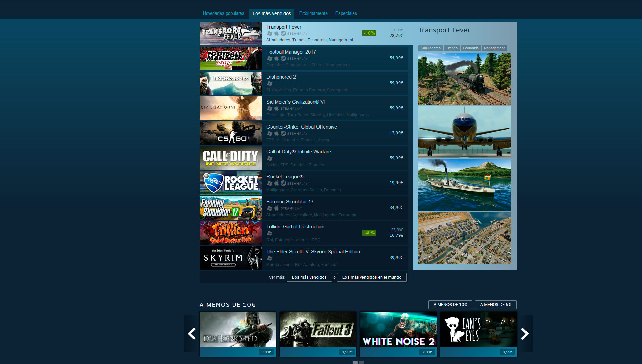The width and height of the screenshot is (642, 364).
Task: Click the SteamOS icon on Transport Fever row
Action: coord(283,33)
